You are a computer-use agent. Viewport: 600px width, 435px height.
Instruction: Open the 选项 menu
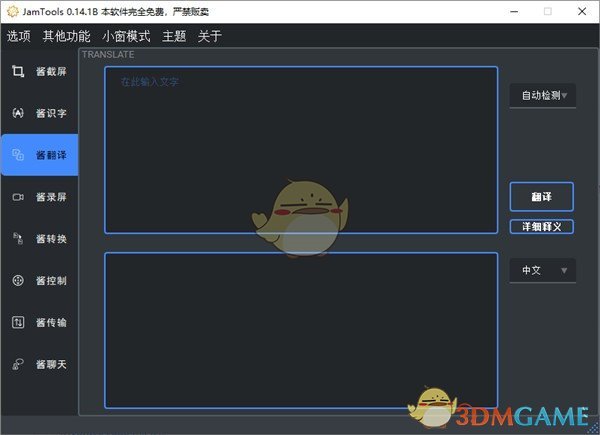click(x=19, y=36)
